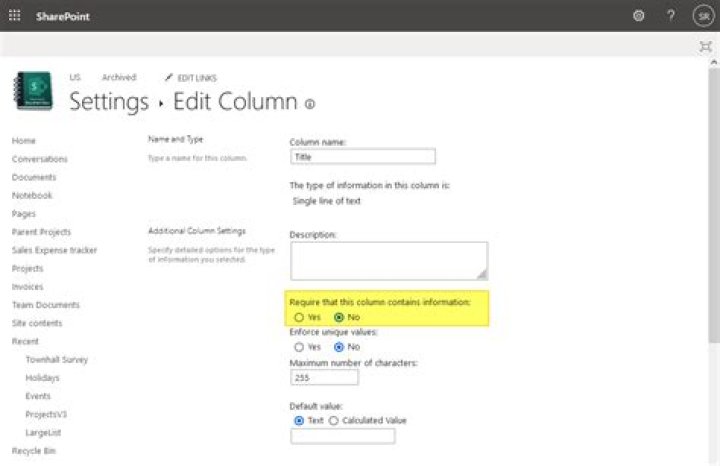Open Sales Expense tracker link
The height and width of the screenshot is (466, 720).
pyautogui.click(x=55, y=250)
